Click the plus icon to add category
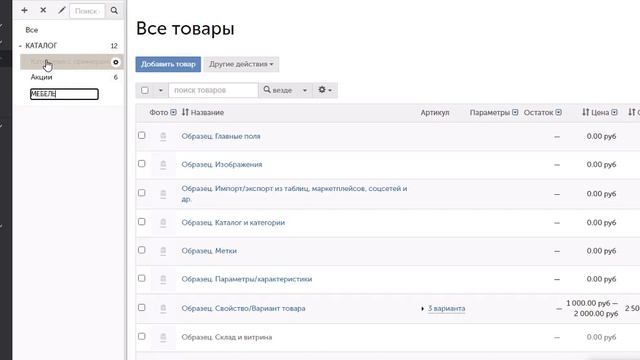The height and width of the screenshot is (360, 640). coord(24,10)
